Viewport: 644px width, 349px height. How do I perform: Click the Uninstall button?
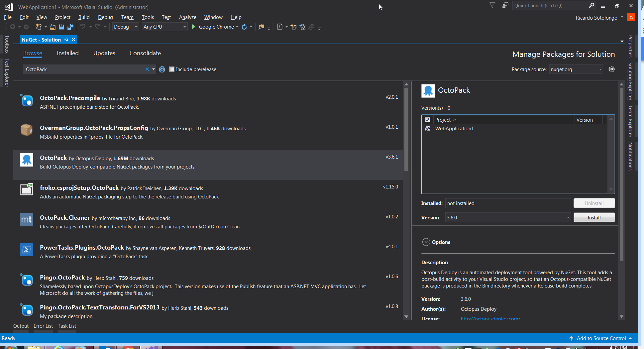pyautogui.click(x=594, y=203)
